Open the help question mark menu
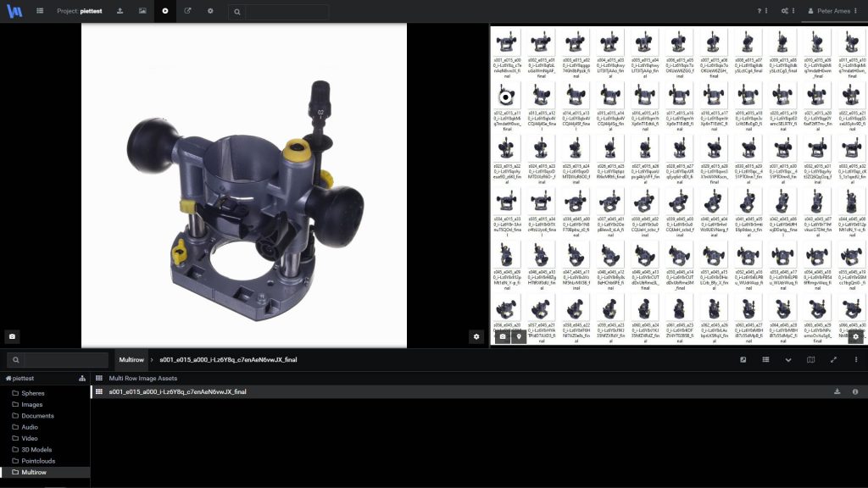 [762, 11]
